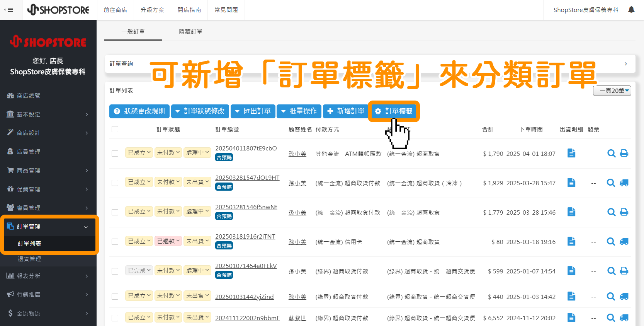Open 批量操作 dropdown button
The height and width of the screenshot is (326, 644).
299,111
